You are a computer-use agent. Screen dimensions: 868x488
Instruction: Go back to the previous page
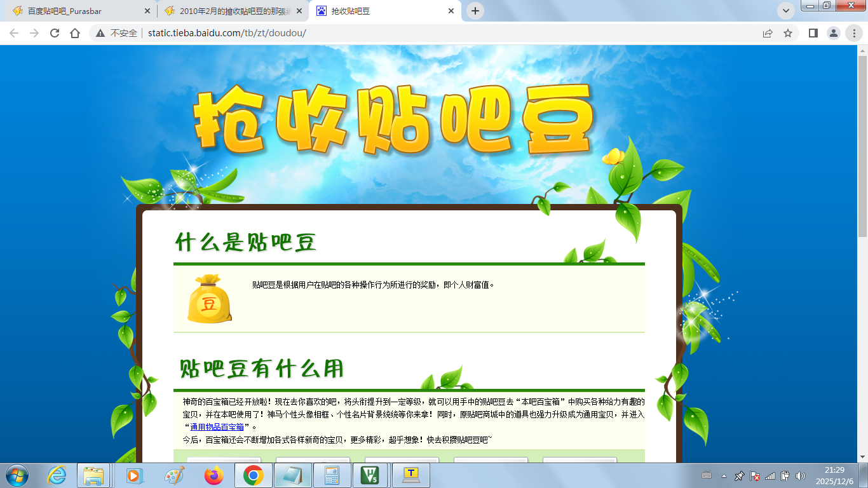(14, 33)
